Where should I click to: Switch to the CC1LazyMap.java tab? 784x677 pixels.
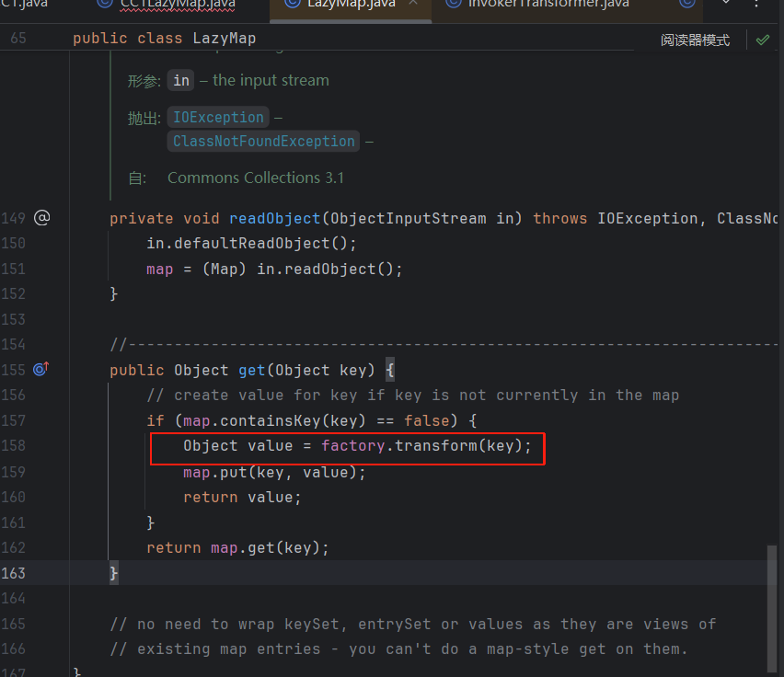(x=177, y=4)
